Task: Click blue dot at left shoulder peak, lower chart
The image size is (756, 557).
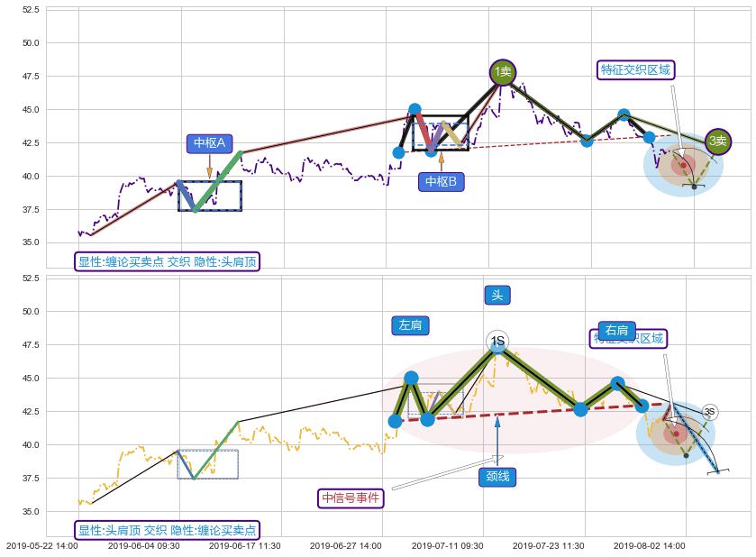Action: tap(411, 379)
